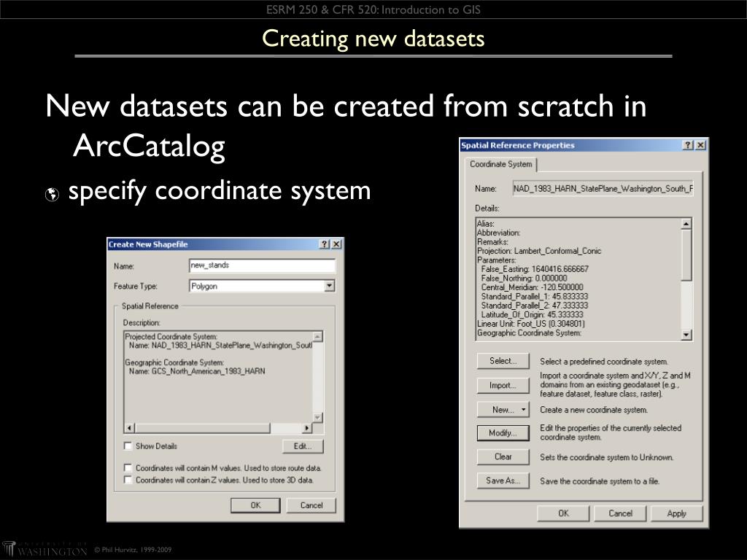The width and height of the screenshot is (747, 560).
Task: Close the Spatial Reference Properties dialog
Action: (700, 145)
